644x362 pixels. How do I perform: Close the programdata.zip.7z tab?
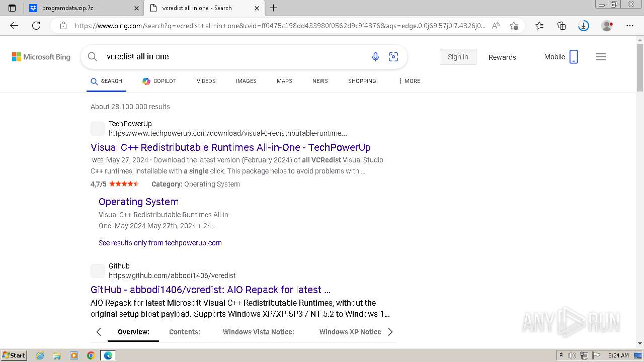point(137,8)
